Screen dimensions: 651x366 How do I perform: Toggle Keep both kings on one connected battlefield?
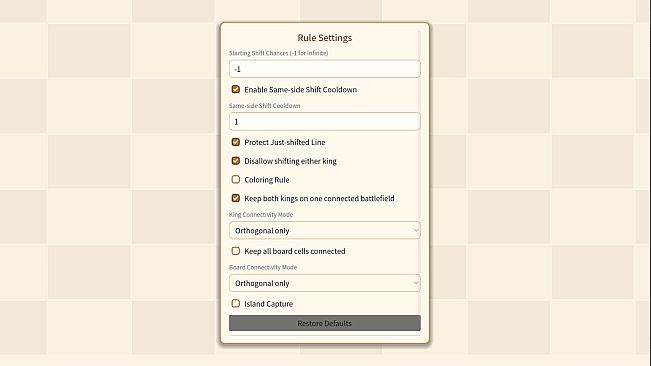(x=235, y=198)
